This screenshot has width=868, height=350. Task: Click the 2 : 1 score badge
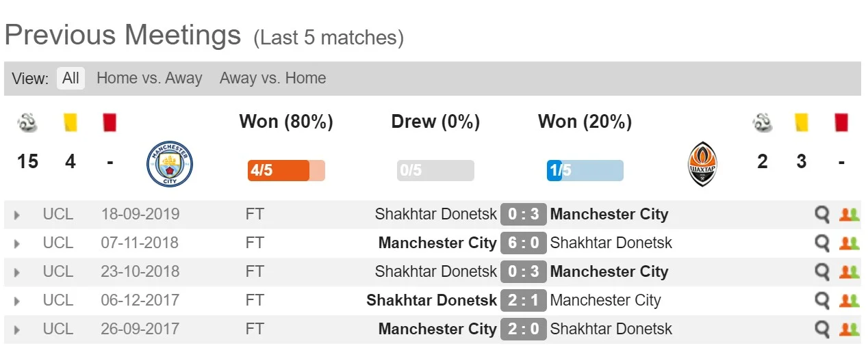pyautogui.click(x=524, y=301)
